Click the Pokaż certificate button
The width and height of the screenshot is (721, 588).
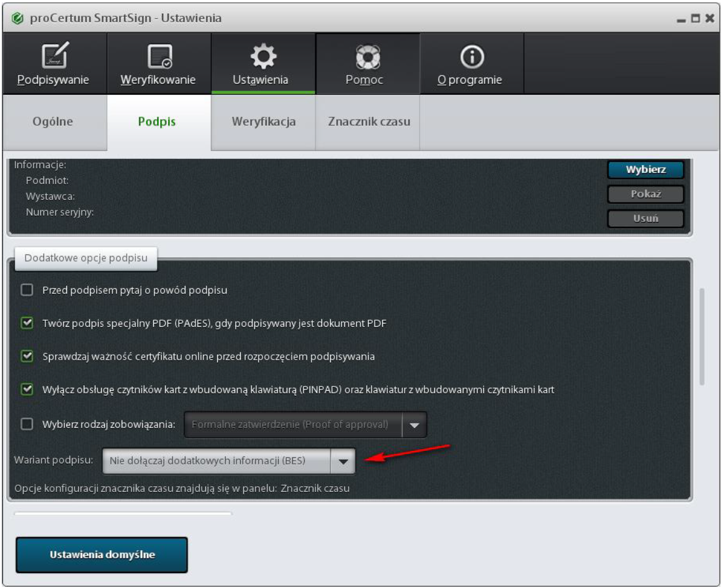[x=645, y=194]
